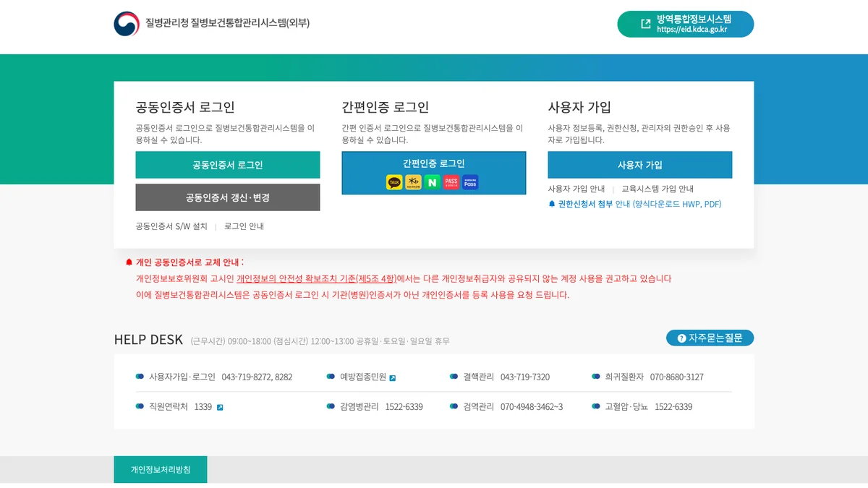Open the 로그인 안내 link
Viewport: 868px width, 488px height.
244,226
